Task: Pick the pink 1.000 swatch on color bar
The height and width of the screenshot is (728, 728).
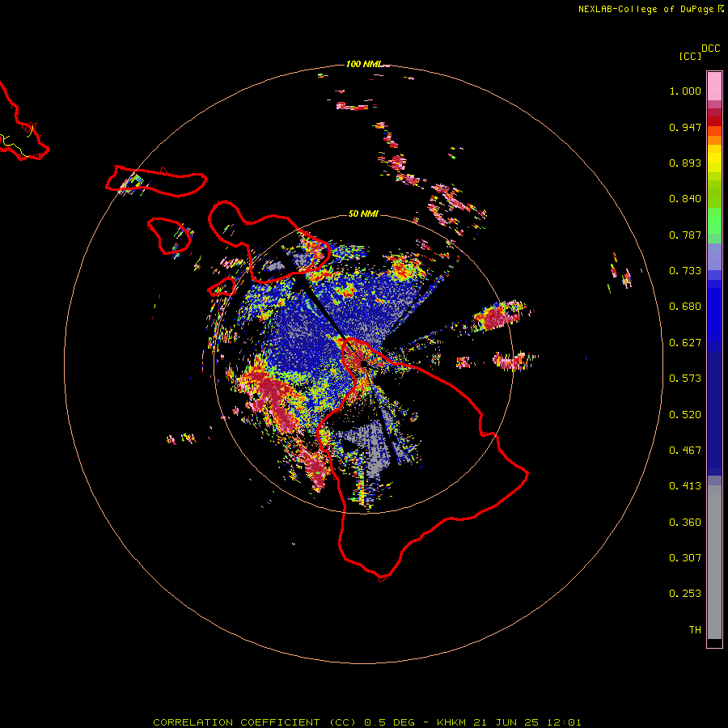Action: (714, 87)
